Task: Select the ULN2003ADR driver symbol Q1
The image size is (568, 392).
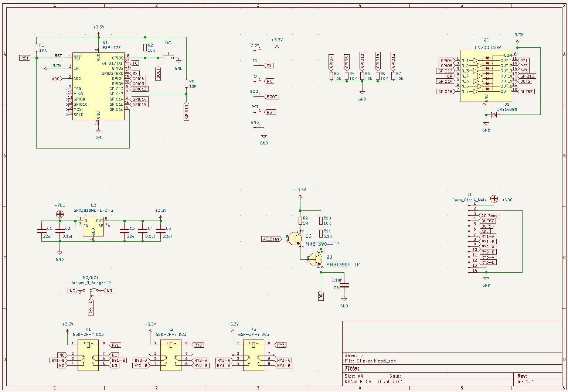Action: [486, 76]
